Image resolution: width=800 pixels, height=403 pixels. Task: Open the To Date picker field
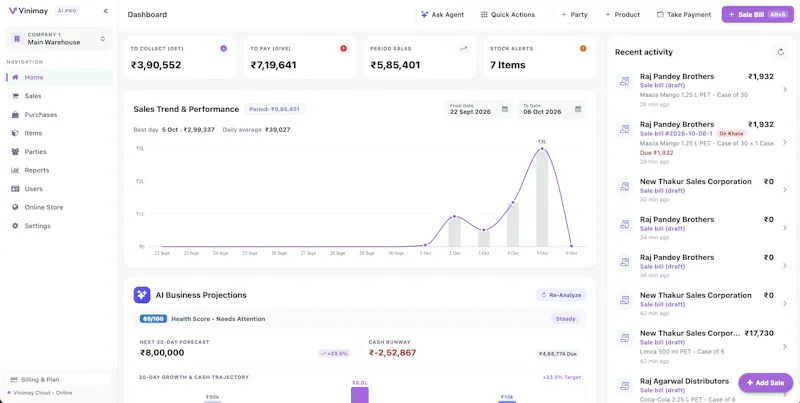[552, 109]
